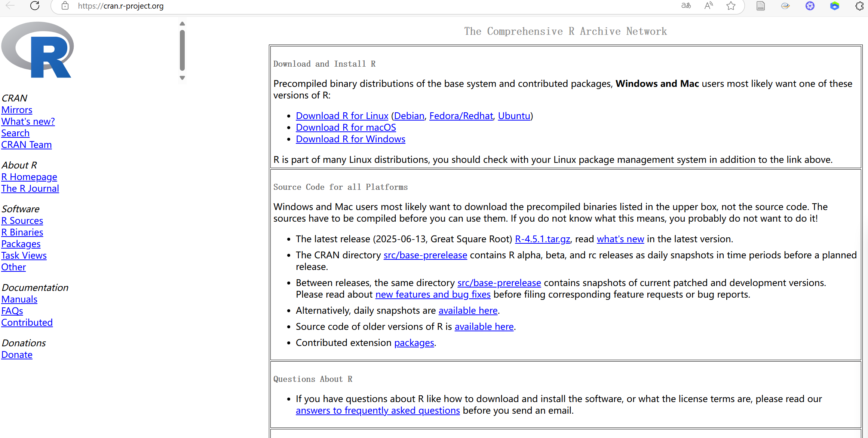This screenshot has height=438, width=868.
Task: Open the Mirrors link
Action: 17,110
